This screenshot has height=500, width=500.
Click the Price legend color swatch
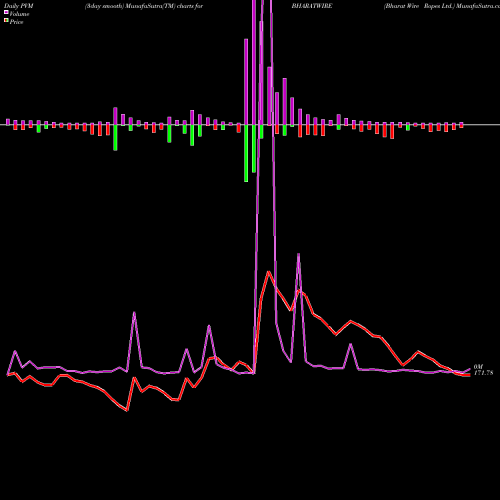coord(6,21)
